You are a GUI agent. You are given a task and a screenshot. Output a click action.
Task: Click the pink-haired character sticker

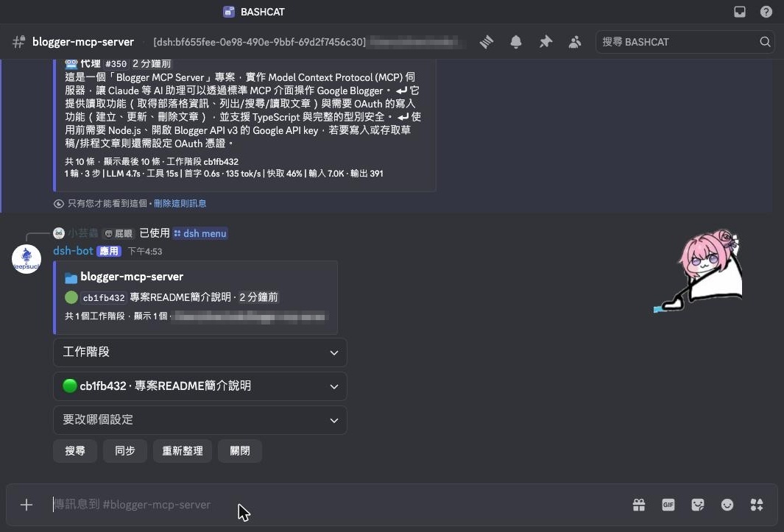click(698, 271)
